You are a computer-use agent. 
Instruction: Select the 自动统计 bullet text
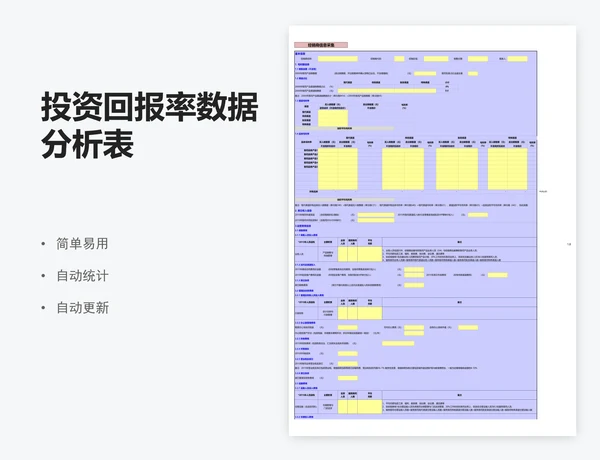coord(82,276)
